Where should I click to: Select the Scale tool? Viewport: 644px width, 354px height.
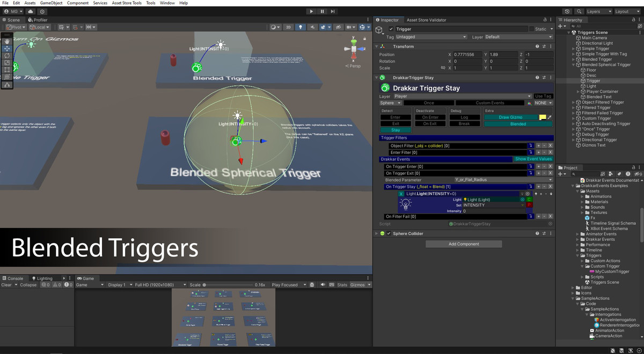pos(7,63)
